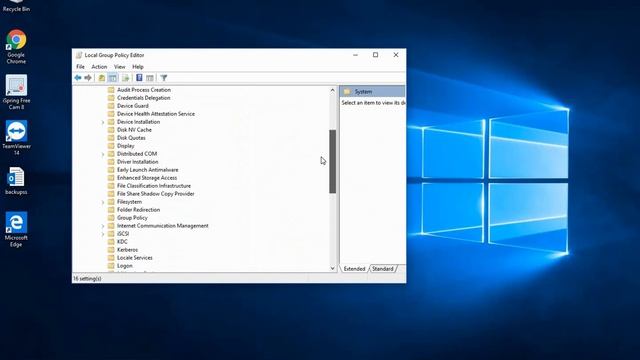
Task: Select Locale Services folder
Action: click(134, 258)
